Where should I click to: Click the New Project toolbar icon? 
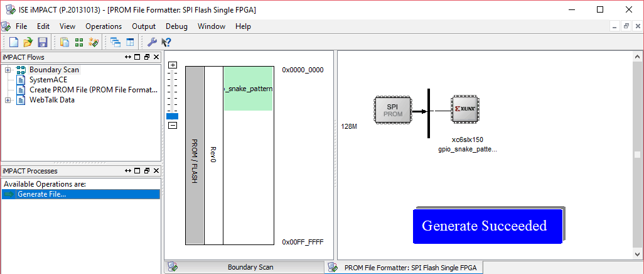click(x=13, y=43)
